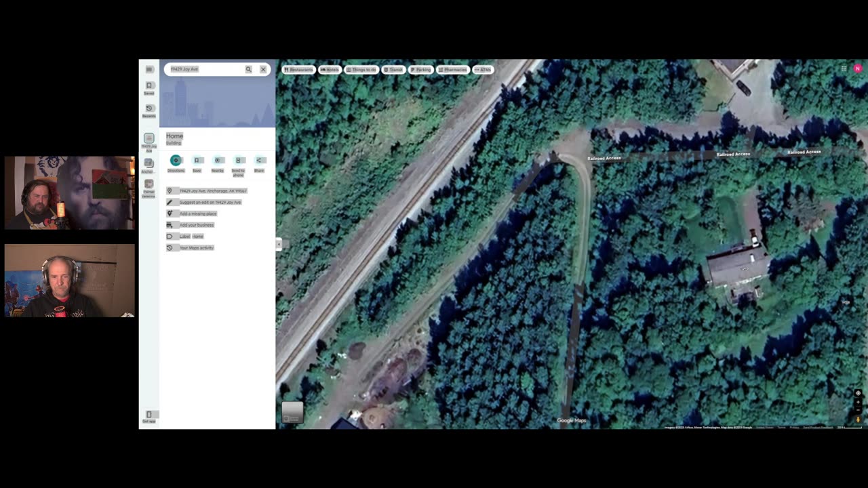This screenshot has width=868, height=488.
Task: Zoom out with the minus button
Action: point(858,410)
